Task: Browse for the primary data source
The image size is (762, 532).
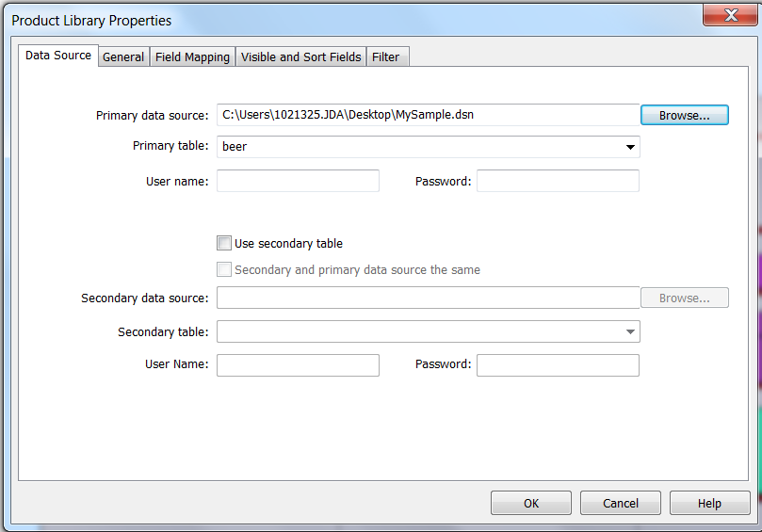Action: click(684, 115)
